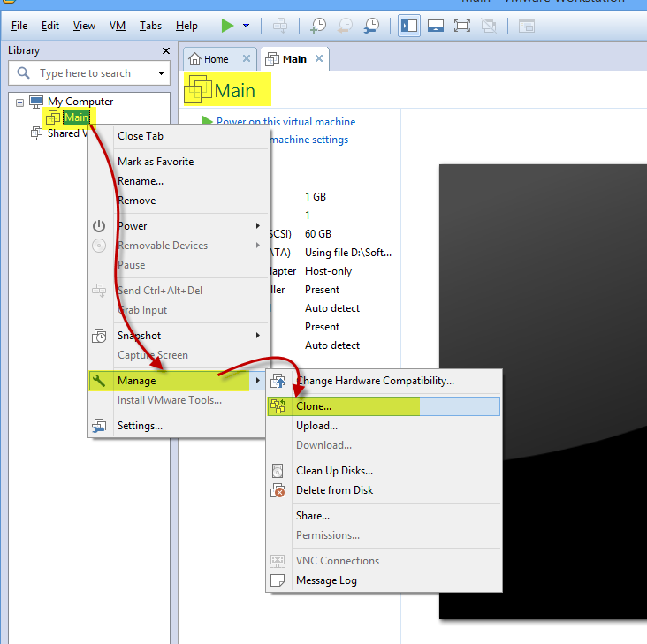Close the Home tab
This screenshot has height=644, width=647.
(247, 58)
